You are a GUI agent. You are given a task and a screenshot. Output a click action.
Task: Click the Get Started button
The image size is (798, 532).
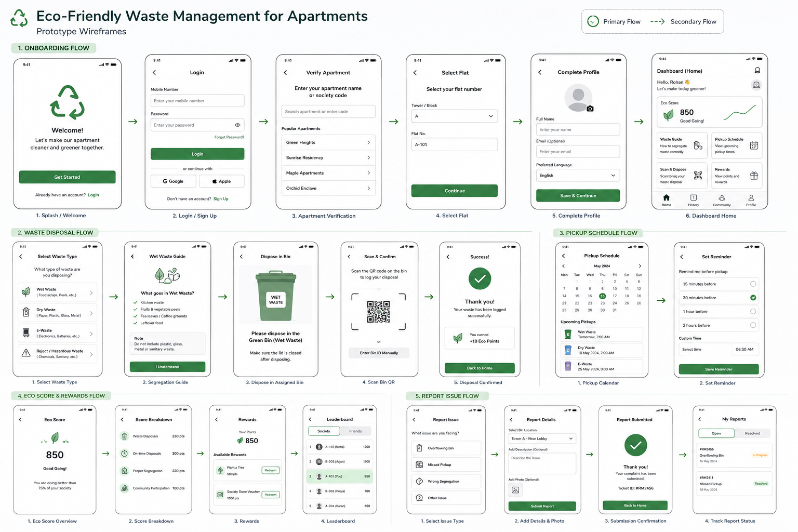click(67, 177)
